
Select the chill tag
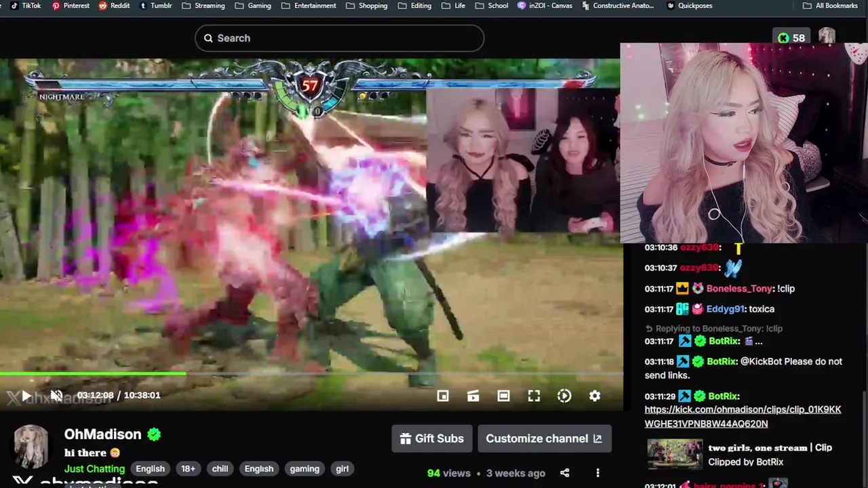220,468
